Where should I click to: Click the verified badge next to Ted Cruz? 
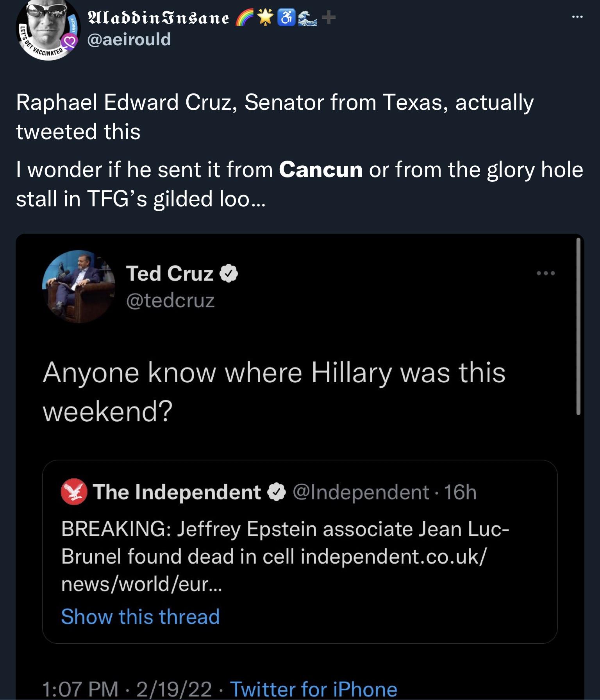[x=229, y=273]
